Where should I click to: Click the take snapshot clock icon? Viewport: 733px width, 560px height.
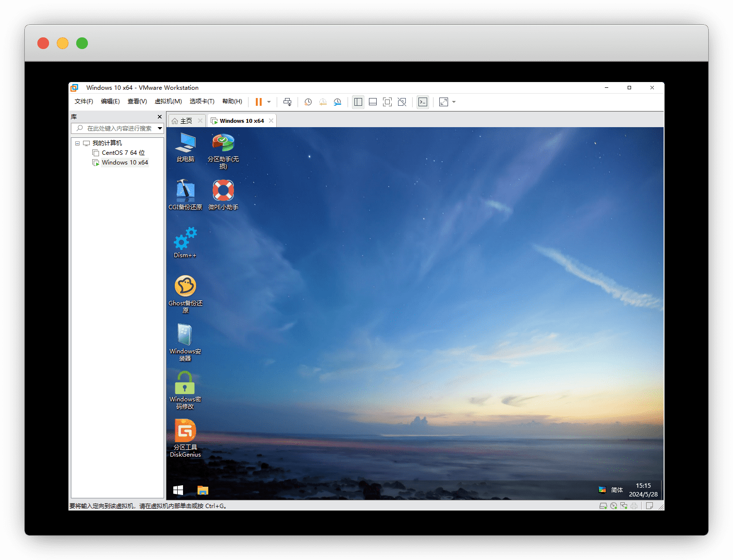coord(308,102)
